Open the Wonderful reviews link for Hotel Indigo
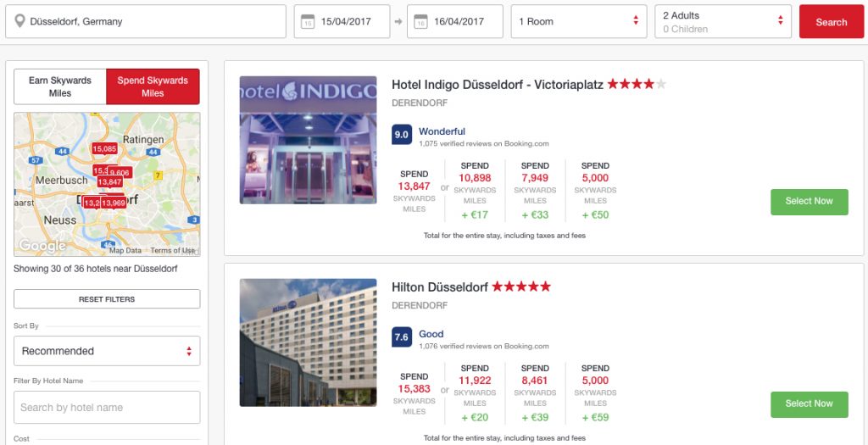 click(442, 131)
